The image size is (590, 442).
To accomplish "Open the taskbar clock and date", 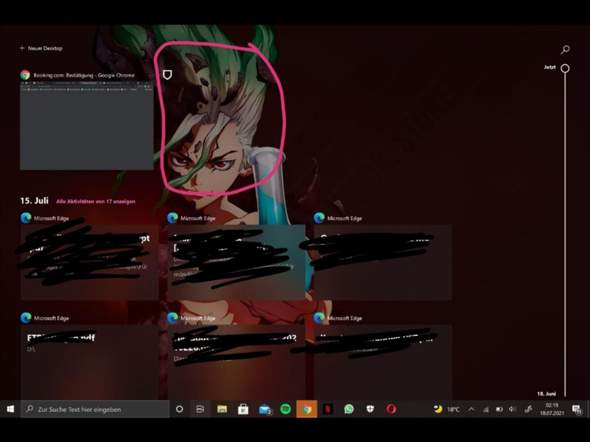I will point(552,409).
